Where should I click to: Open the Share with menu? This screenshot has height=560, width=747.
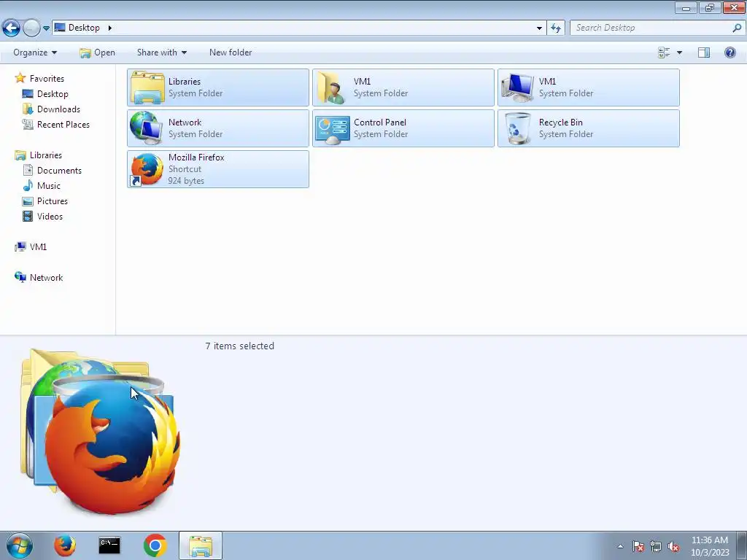tap(161, 52)
